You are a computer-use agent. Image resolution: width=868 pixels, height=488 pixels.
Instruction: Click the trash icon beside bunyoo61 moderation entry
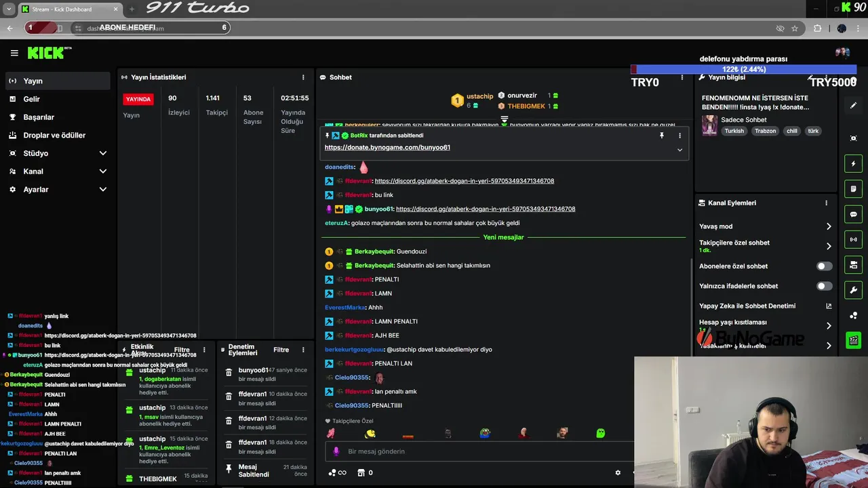click(229, 372)
